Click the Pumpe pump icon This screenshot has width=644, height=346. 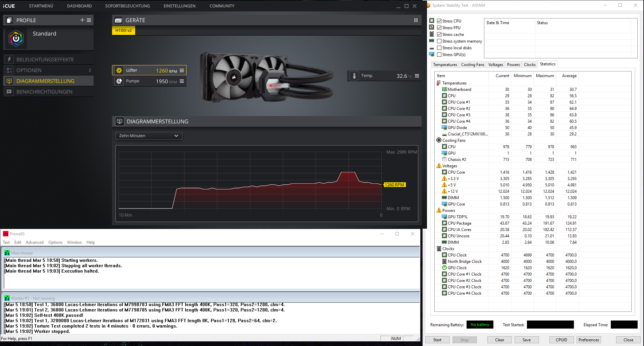119,81
